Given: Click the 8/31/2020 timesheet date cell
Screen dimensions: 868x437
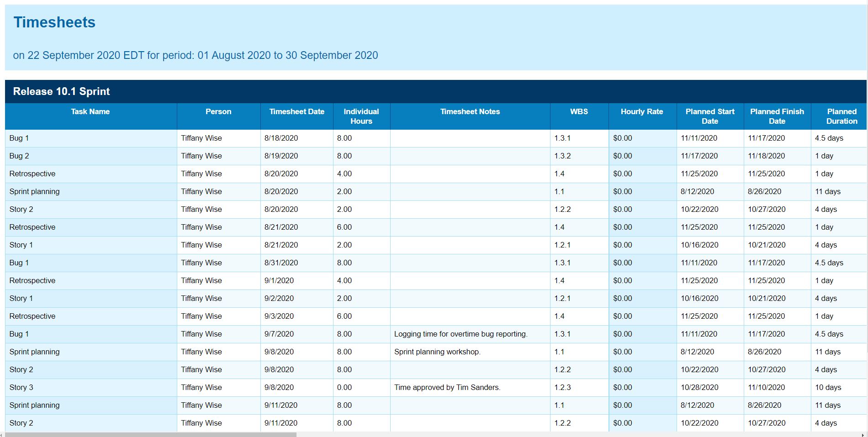Looking at the screenshot, I should pos(297,263).
